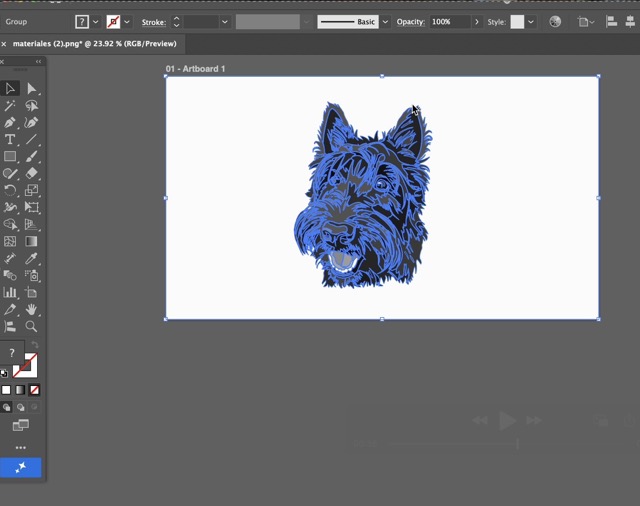
Task: Set paint to None
Action: 34,390
